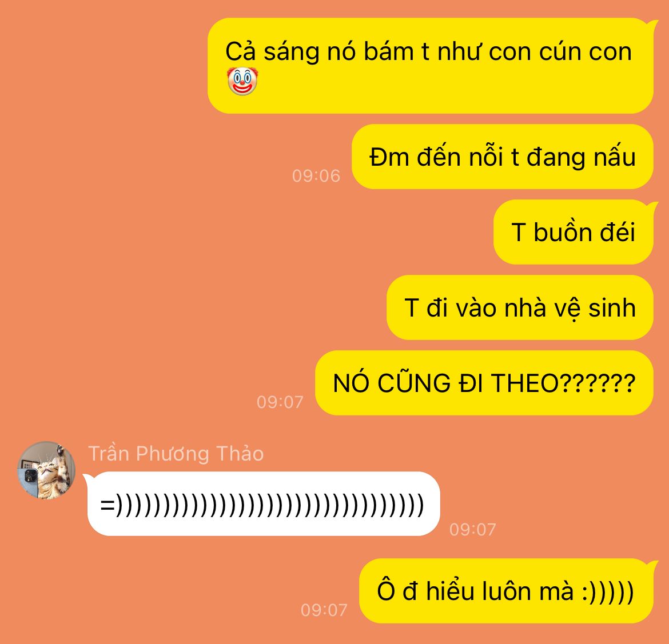Tap the white '=)))))' reply bubble
This screenshot has width=669, height=644.
[263, 503]
